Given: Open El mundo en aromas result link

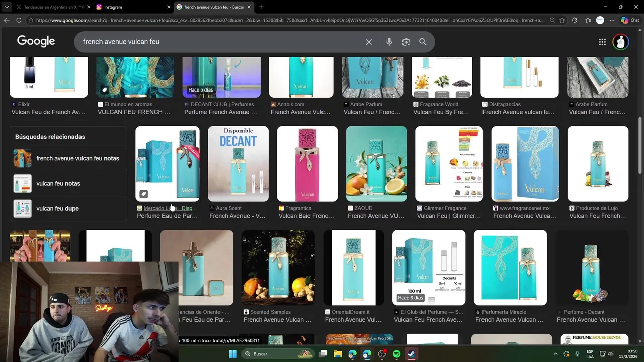Looking at the screenshot, I should coord(134,108).
